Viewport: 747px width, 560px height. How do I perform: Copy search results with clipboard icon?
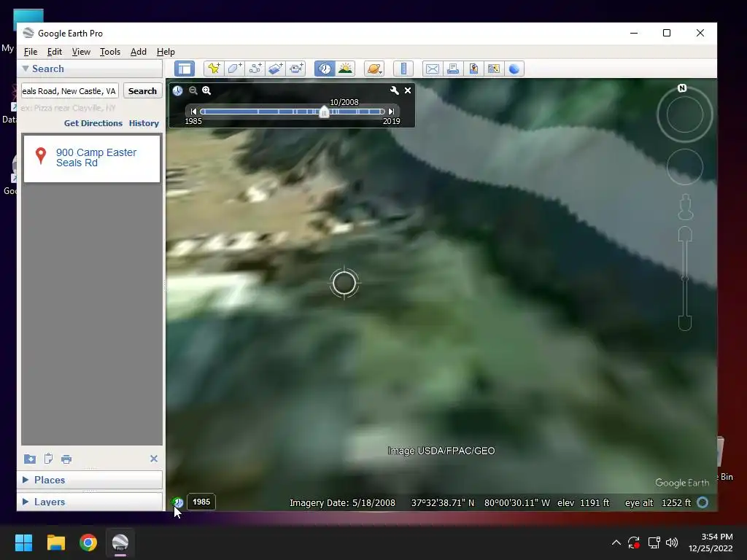tap(48, 459)
